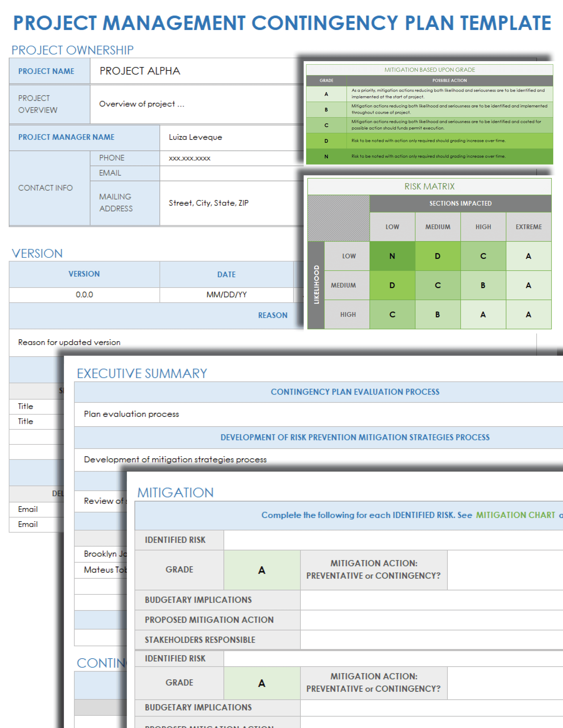This screenshot has height=728, width=563.
Task: Click the project manager name Luiza Leveque
Action: (195, 137)
